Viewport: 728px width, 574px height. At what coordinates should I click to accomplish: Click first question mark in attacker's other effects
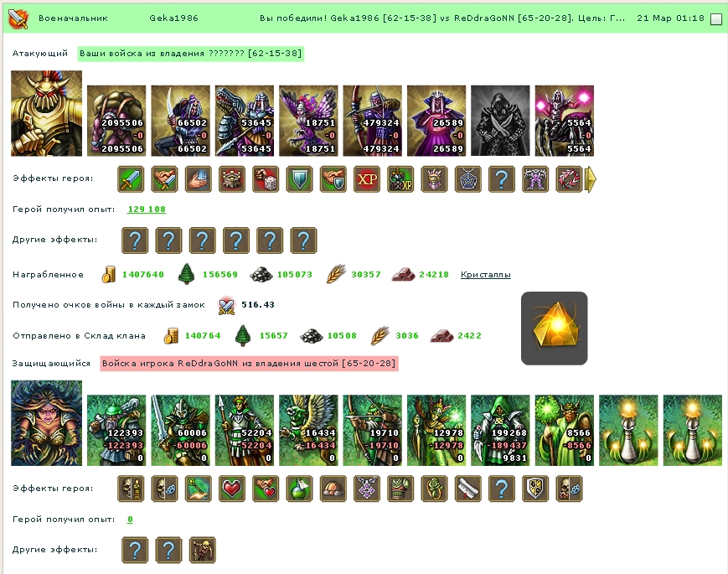[x=135, y=240]
